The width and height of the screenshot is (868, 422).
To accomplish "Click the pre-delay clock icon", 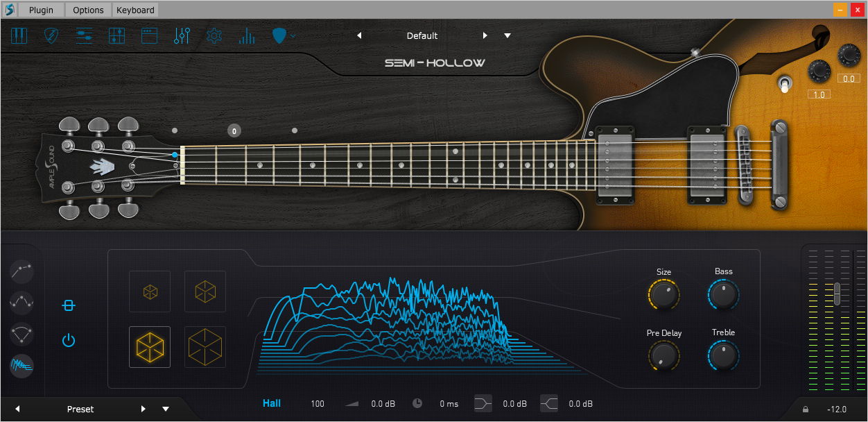I will (x=417, y=403).
